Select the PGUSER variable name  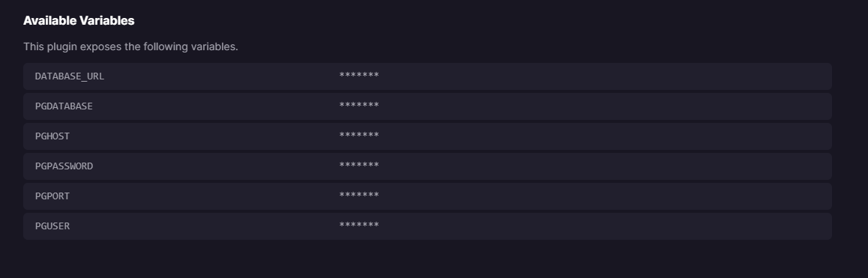[x=52, y=226]
